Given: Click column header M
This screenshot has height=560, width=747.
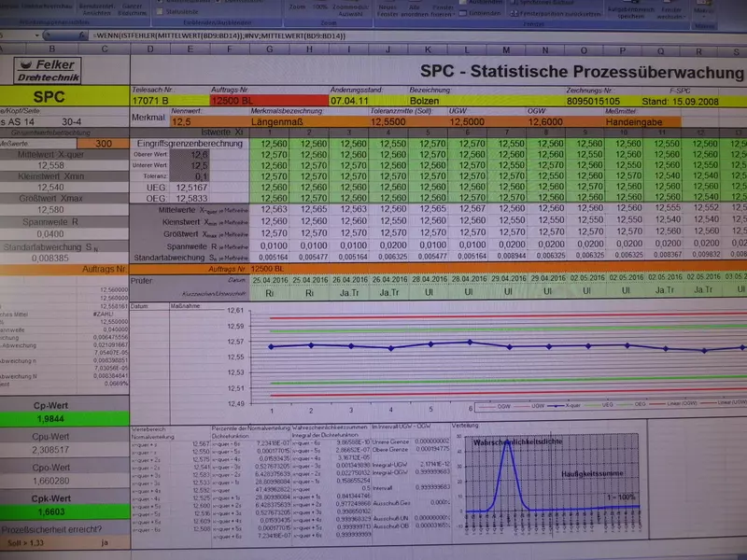Looking at the screenshot, I should pos(506,49).
